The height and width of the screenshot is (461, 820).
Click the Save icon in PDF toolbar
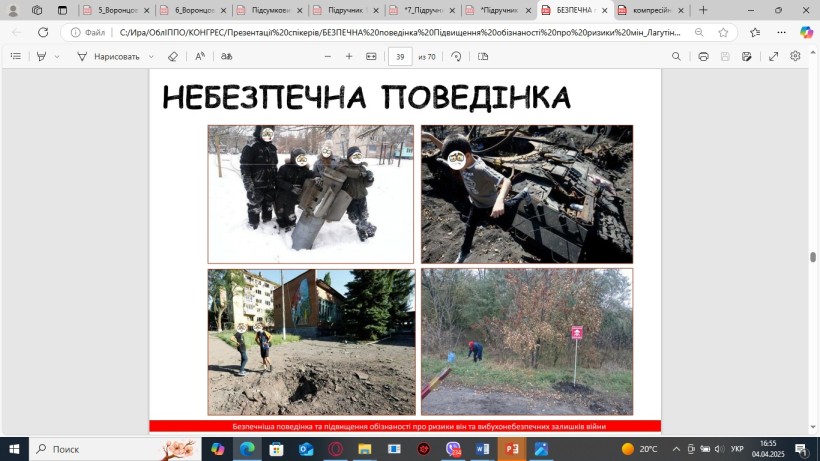[725, 56]
